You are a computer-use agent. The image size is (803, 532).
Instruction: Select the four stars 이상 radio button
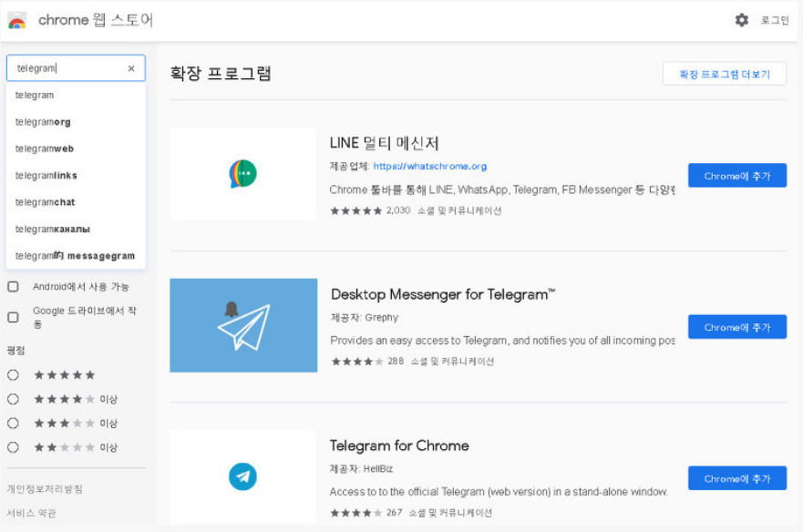[14, 399]
